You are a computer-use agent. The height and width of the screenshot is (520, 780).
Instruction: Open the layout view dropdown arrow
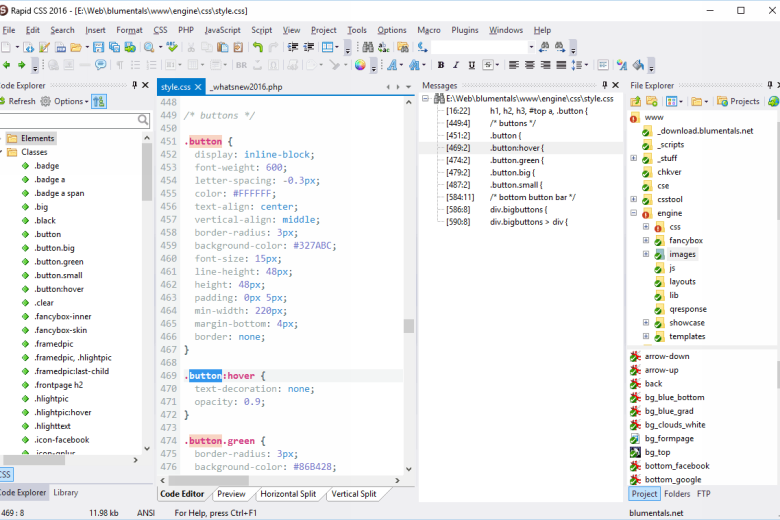coord(337,47)
